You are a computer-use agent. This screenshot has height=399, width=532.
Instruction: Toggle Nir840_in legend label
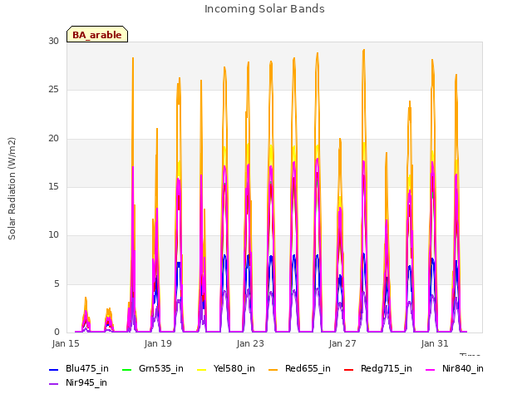(463, 368)
